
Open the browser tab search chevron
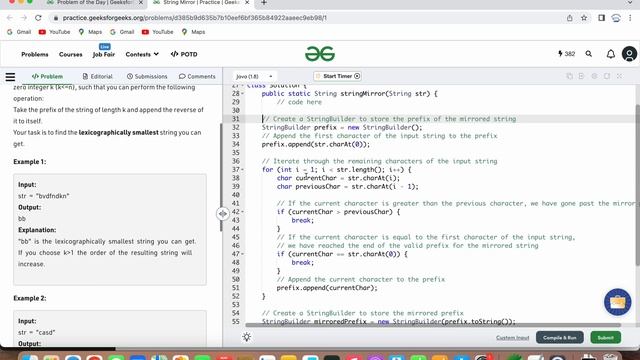pyautogui.click(x=630, y=3)
